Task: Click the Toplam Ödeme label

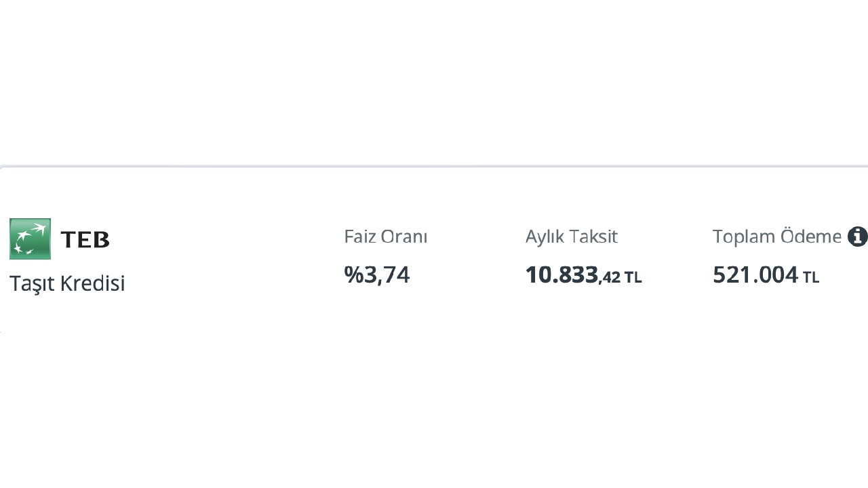Action: pos(777,237)
